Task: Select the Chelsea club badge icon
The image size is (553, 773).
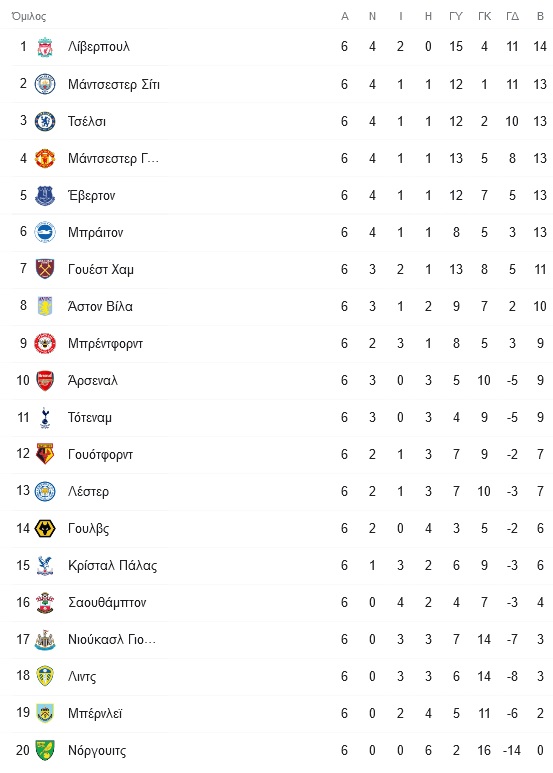Action: pos(45,121)
